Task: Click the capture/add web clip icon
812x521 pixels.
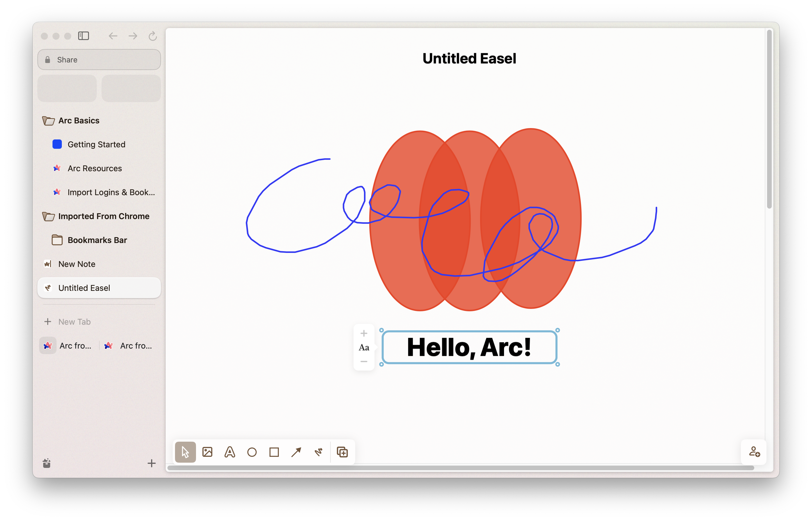Action: click(342, 452)
